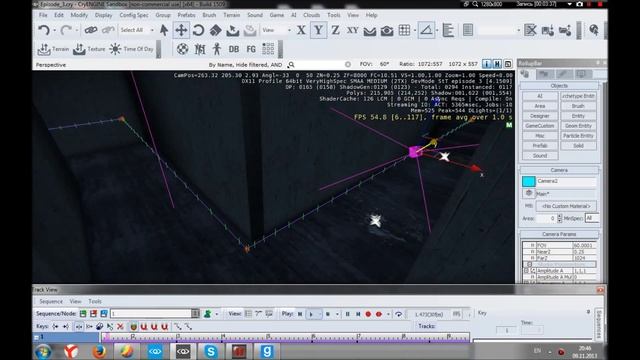The width and height of the screenshot is (640, 360).
Task: Open the Time Of Day editor
Action: click(x=131, y=49)
